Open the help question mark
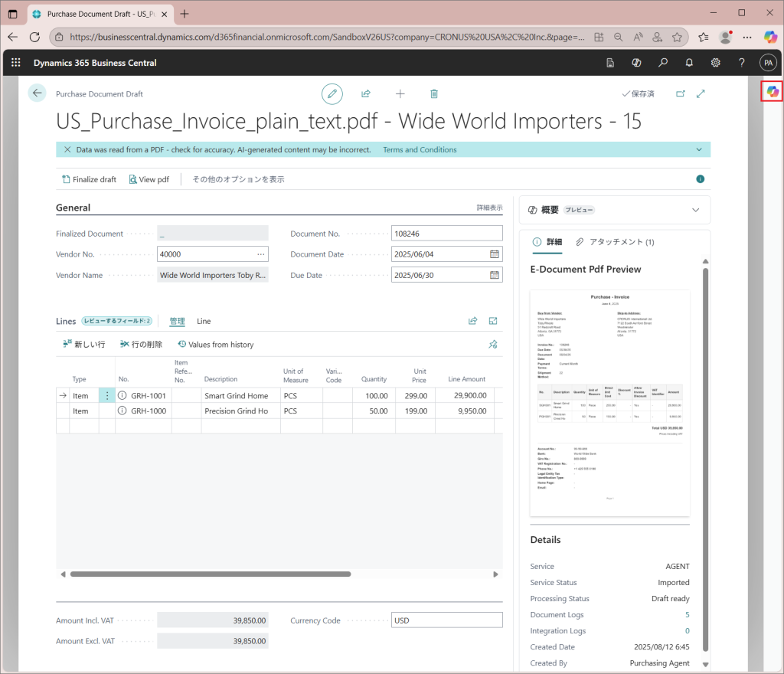The height and width of the screenshot is (674, 784). 741,63
